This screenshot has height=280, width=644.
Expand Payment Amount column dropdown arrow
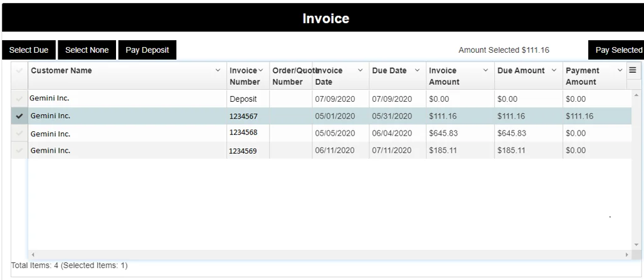(x=620, y=70)
